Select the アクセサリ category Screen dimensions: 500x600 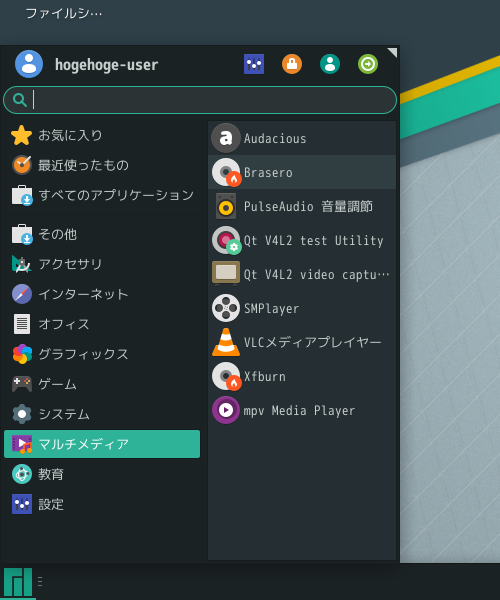(x=102, y=264)
